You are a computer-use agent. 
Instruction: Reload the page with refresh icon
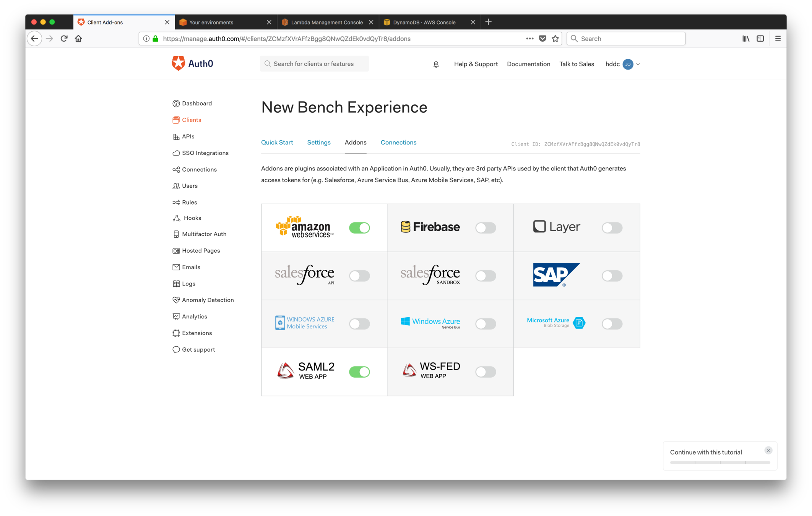click(x=64, y=39)
